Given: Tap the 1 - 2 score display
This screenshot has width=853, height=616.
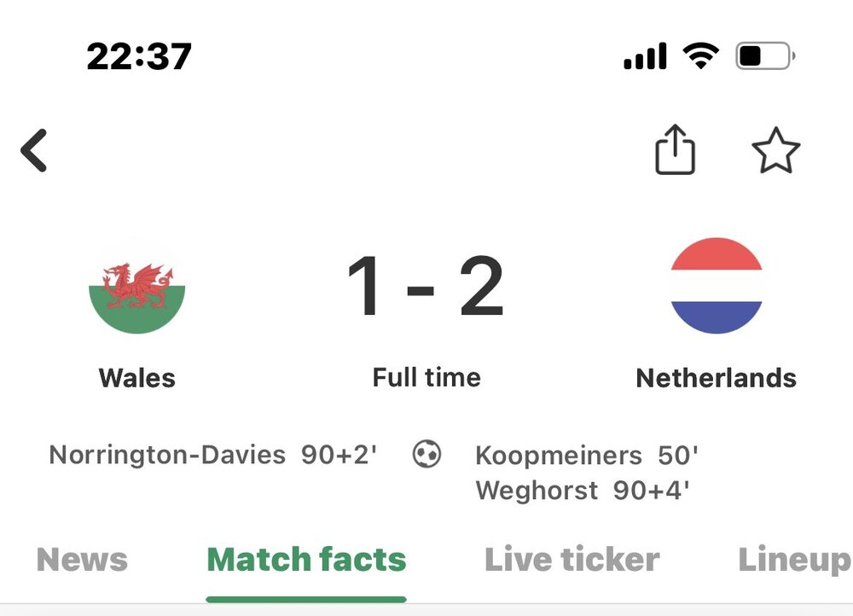Looking at the screenshot, I should coord(426,286).
